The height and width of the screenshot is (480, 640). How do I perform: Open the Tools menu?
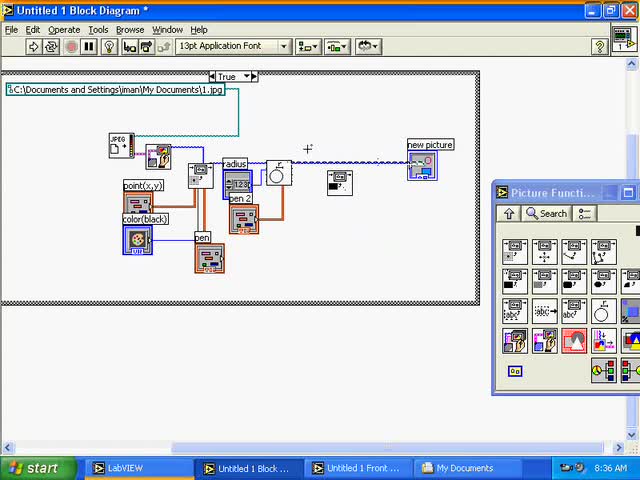click(x=98, y=30)
